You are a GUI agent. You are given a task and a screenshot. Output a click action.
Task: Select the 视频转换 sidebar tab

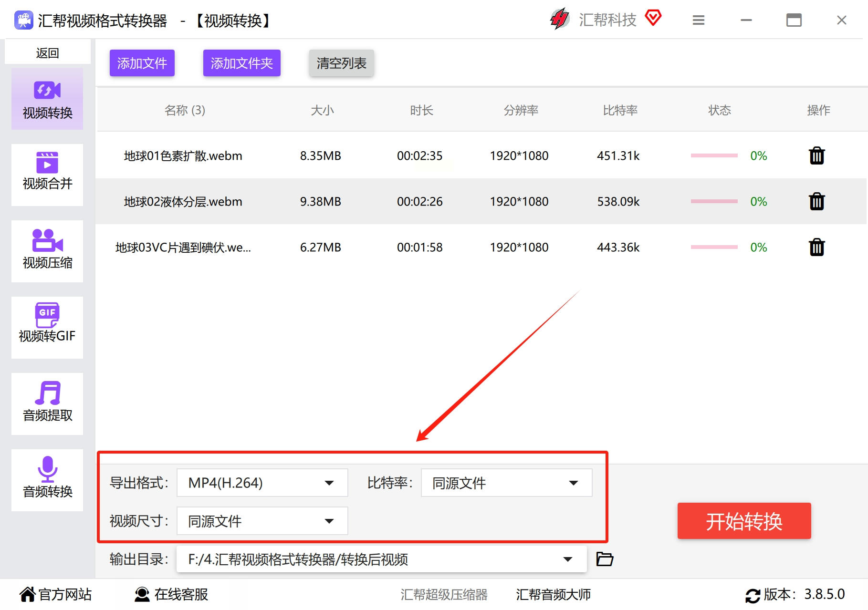[47, 99]
